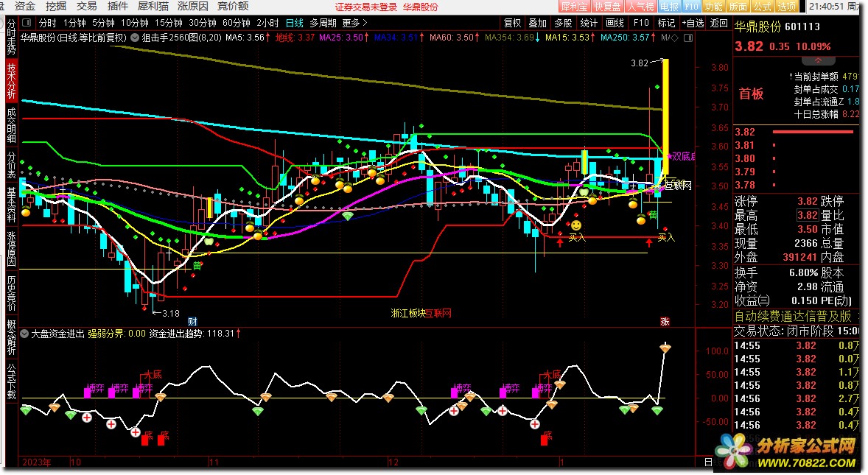Click the 浙江板块 sector link
The width and height of the screenshot is (868, 475).
click(x=408, y=313)
